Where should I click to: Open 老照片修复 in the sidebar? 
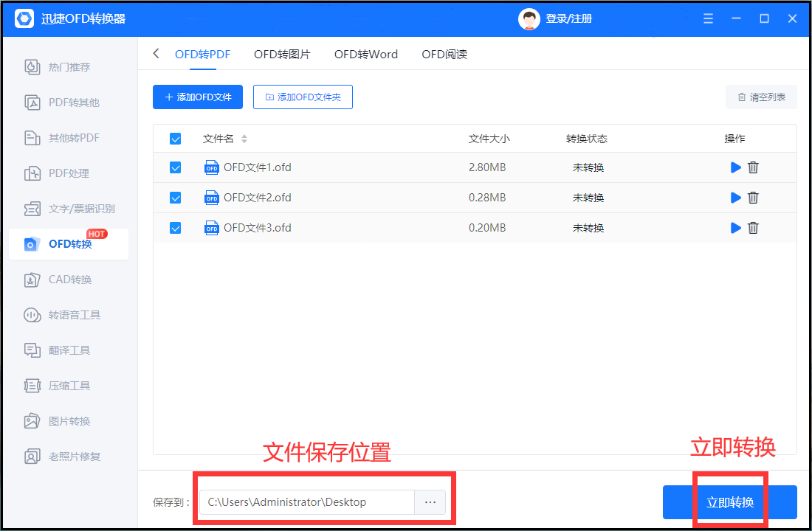(x=69, y=457)
